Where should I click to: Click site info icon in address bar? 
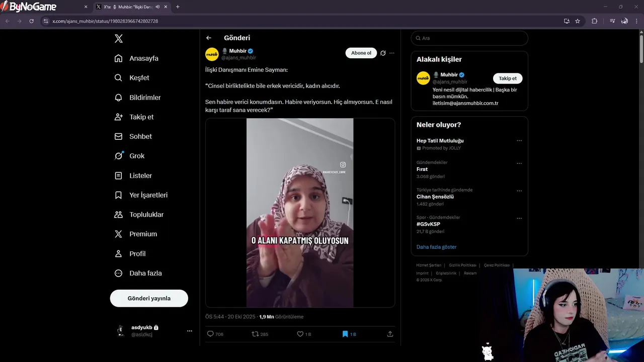coord(46,21)
